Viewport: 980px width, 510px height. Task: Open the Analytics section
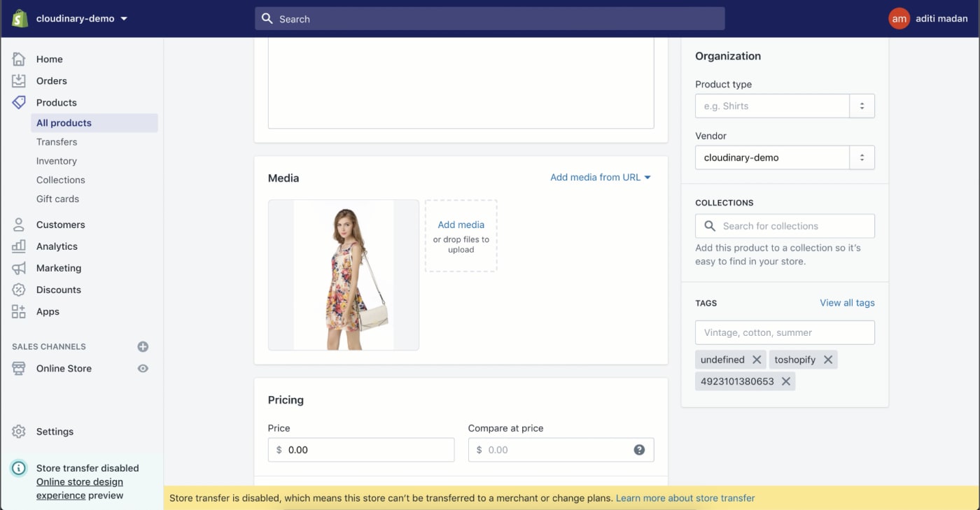click(57, 246)
